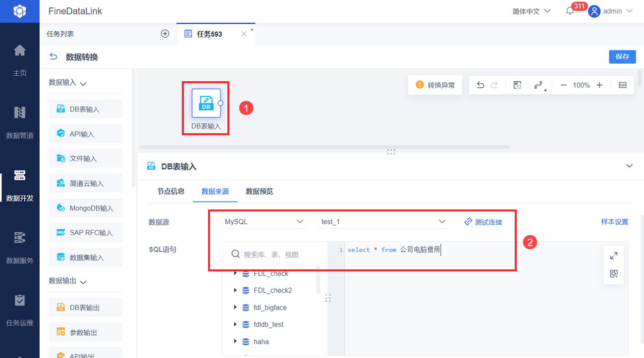Switch to the 数据来源 tab
Image resolution: width=644 pixels, height=358 pixels.
[215, 191]
